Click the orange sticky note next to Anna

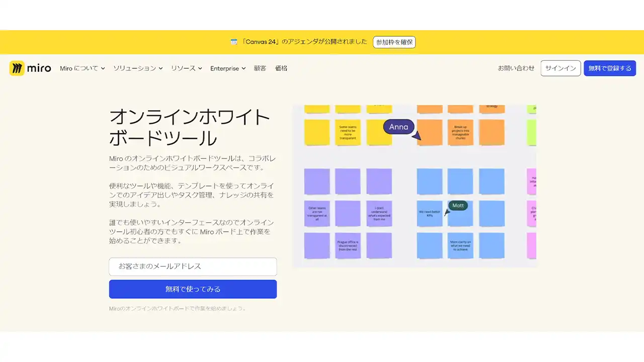tap(429, 132)
